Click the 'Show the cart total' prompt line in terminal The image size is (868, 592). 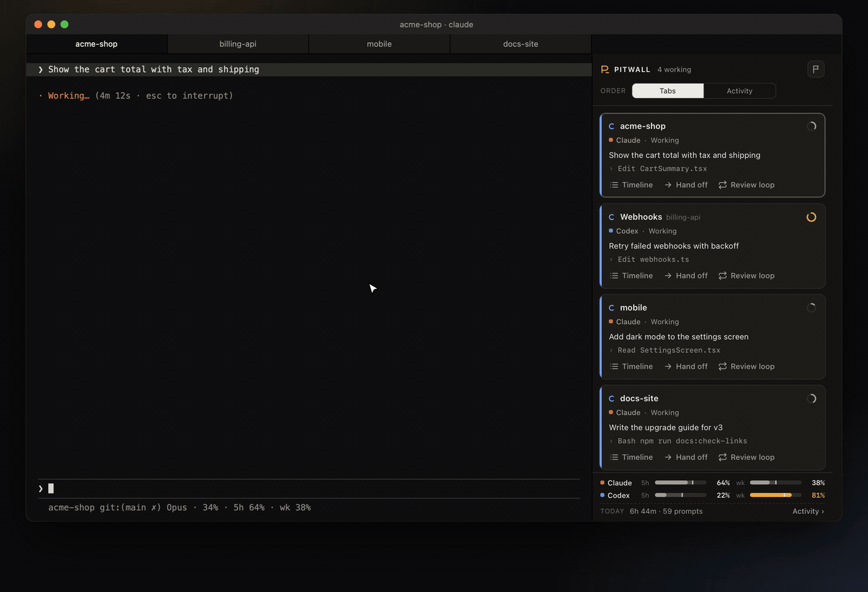tap(309, 69)
